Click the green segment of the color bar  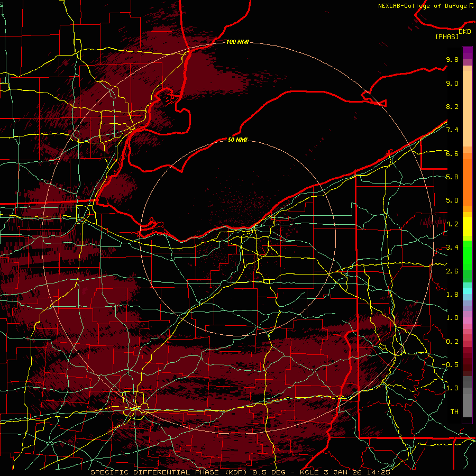[x=467, y=255]
